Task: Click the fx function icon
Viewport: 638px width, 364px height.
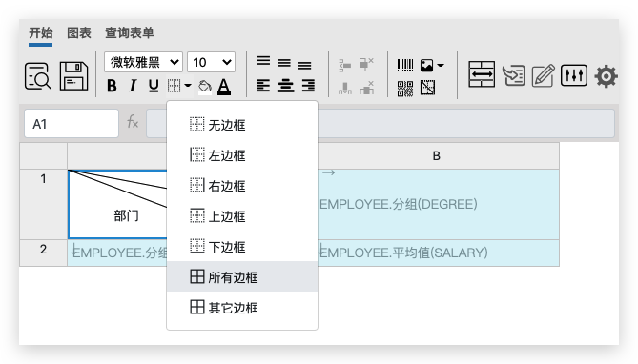Action: coord(133,122)
